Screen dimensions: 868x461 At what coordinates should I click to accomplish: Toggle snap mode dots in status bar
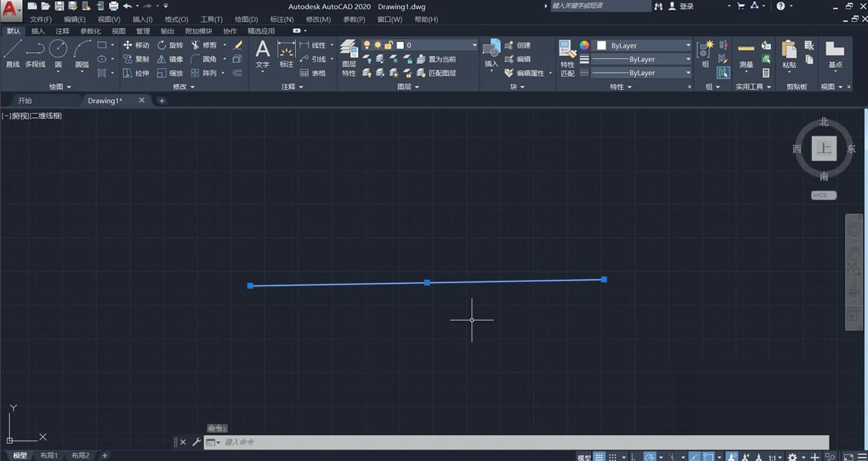tap(613, 457)
